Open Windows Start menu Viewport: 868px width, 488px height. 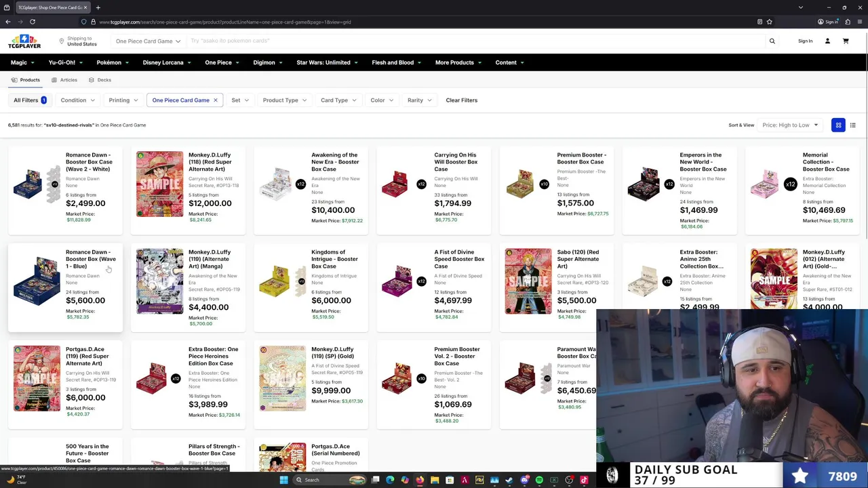coord(283,480)
